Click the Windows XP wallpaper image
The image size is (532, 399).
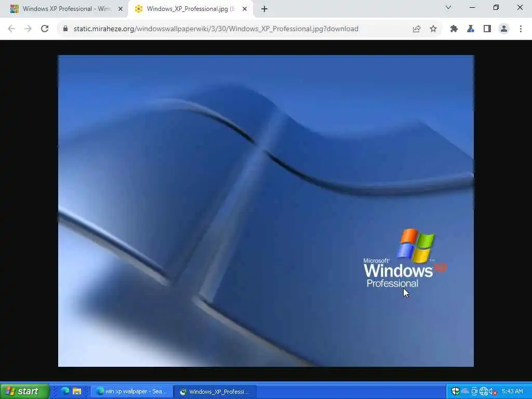click(265, 211)
